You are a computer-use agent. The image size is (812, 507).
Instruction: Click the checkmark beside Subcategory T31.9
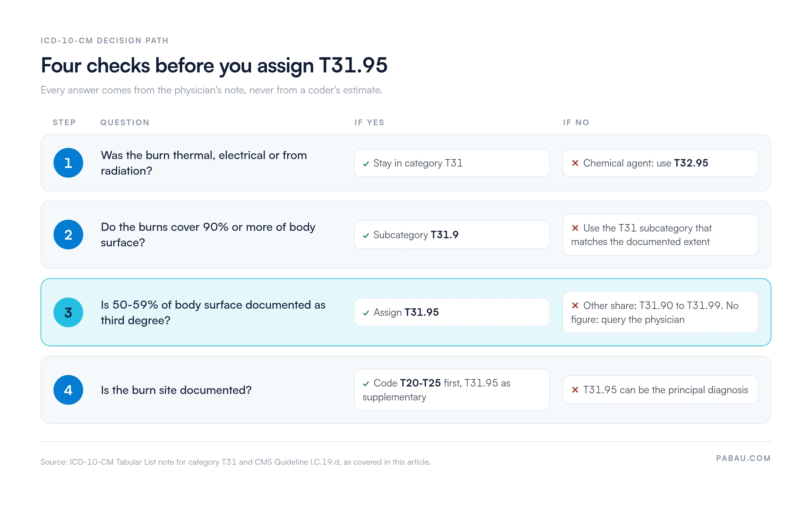coord(366,236)
